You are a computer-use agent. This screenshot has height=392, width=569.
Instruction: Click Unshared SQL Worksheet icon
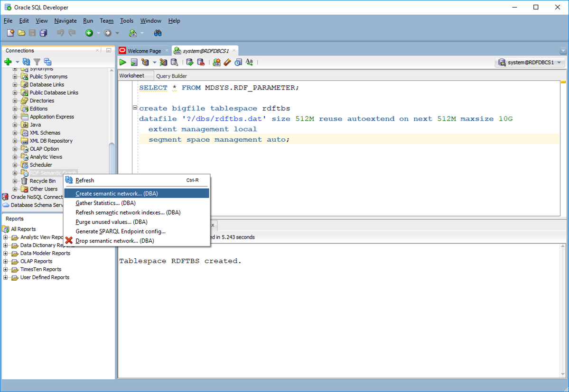(x=217, y=62)
